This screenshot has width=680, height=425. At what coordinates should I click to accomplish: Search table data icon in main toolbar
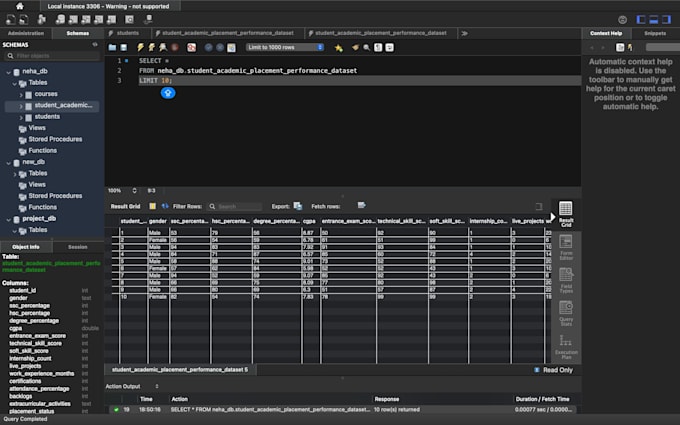(129, 20)
